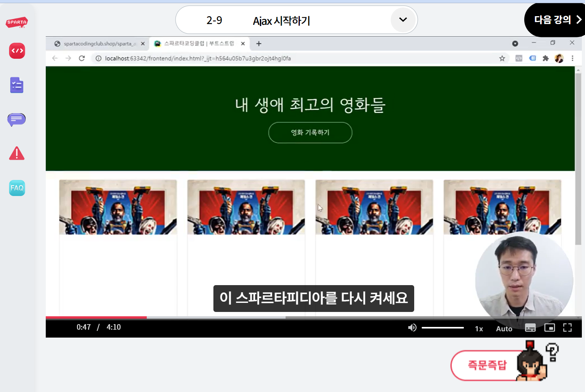585x392 pixels.
Task: Seek on the video progress bar
Action: click(x=314, y=317)
